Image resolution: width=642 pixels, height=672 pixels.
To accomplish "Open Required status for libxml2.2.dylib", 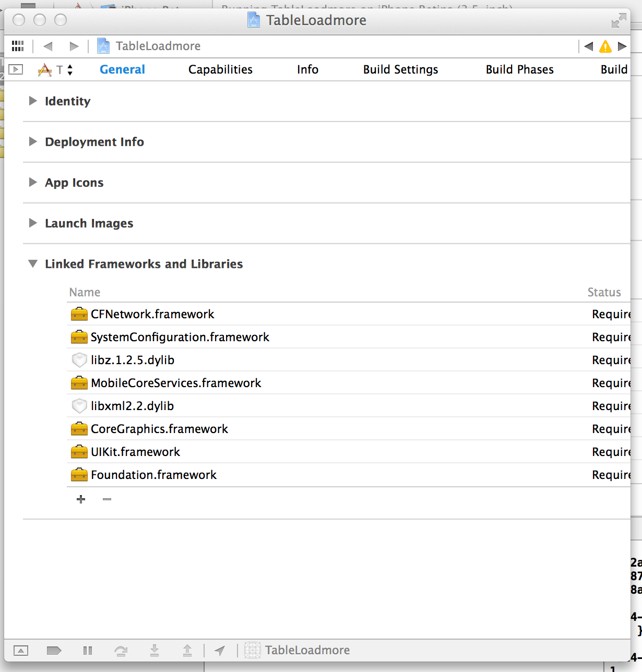I will tap(611, 406).
